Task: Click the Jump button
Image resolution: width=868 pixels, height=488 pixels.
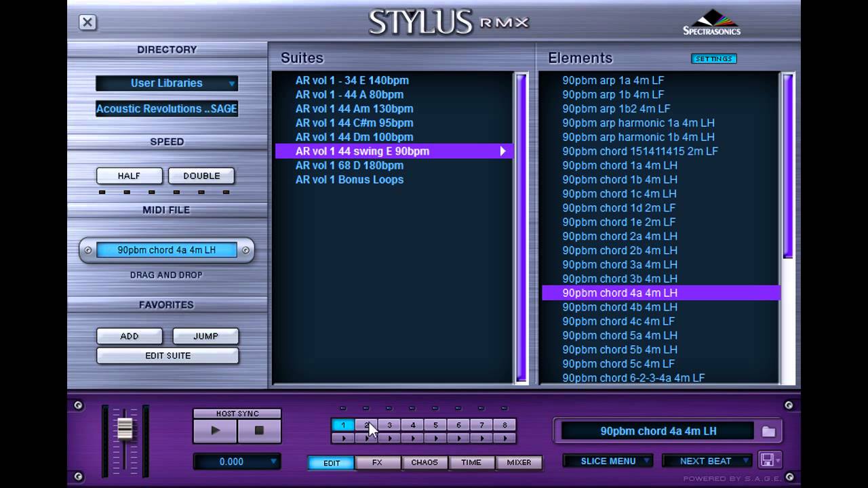Action: pyautogui.click(x=205, y=336)
